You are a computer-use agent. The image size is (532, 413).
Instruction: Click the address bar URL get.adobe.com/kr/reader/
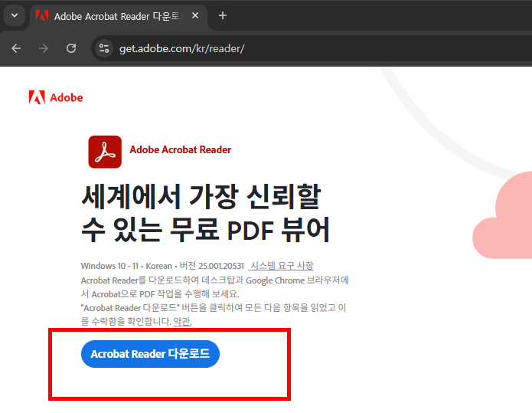tap(182, 48)
